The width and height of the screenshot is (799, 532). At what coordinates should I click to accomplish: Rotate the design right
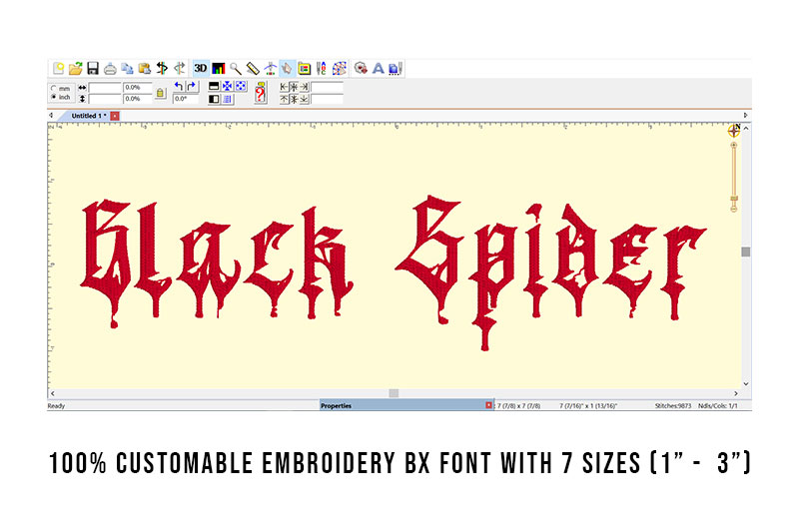click(192, 87)
